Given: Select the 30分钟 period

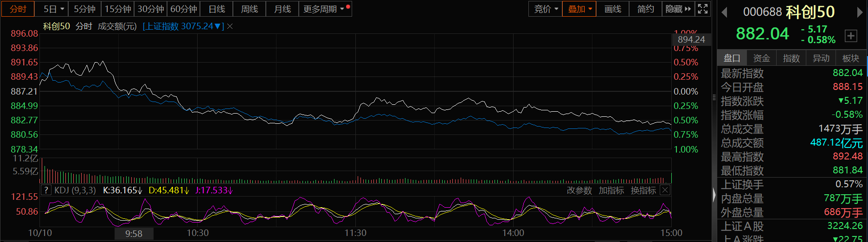Looking at the screenshot, I should point(151,9).
